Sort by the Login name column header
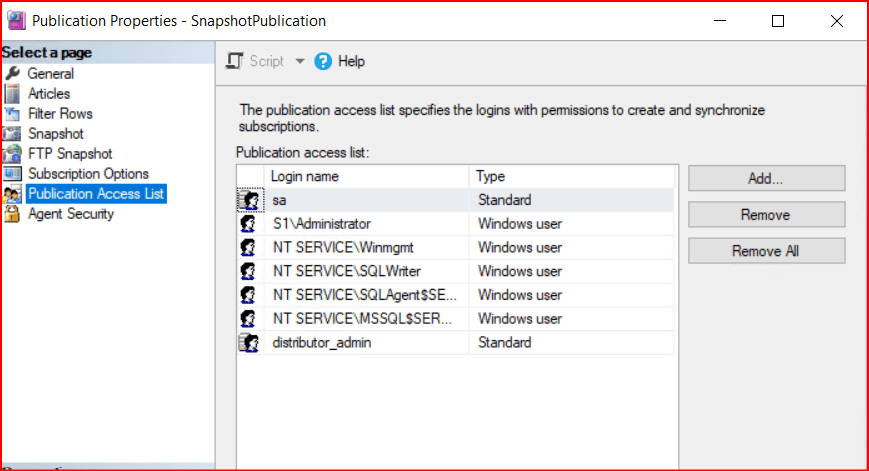Viewport: 869px width, 471px height. pos(305,177)
